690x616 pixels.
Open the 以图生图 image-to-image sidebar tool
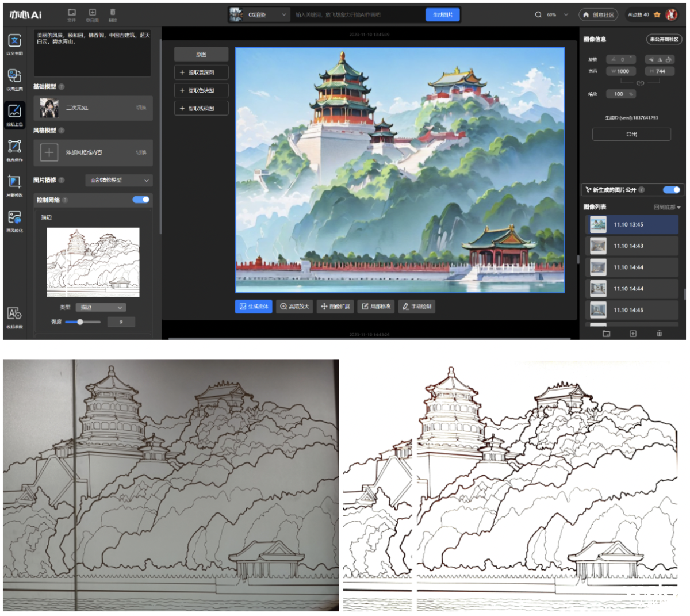click(x=14, y=76)
